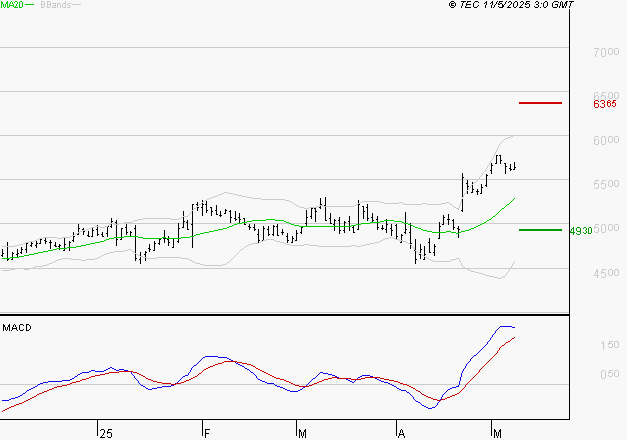627x440 pixels.
Task: Click the red 6365 price label
Action: [x=603, y=104]
